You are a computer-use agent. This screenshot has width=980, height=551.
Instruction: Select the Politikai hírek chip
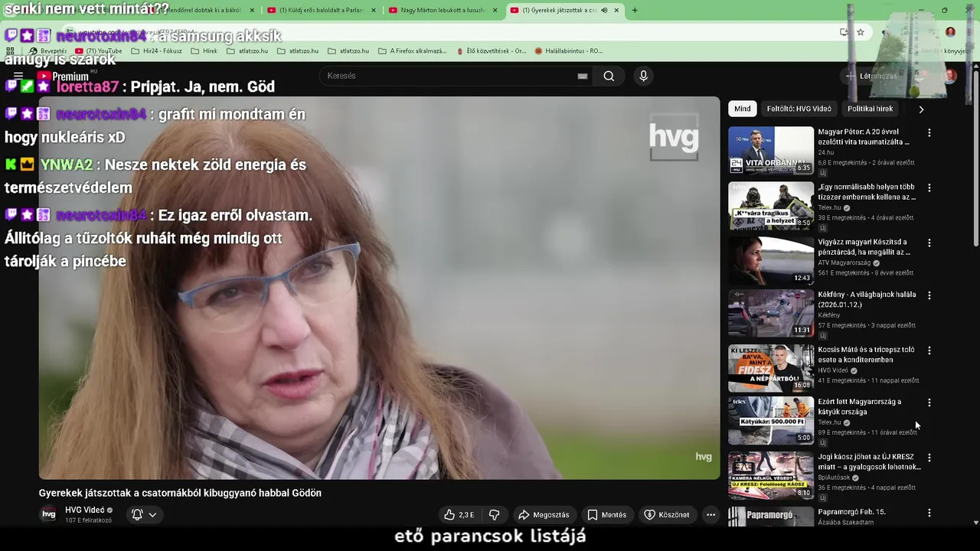pyautogui.click(x=870, y=109)
